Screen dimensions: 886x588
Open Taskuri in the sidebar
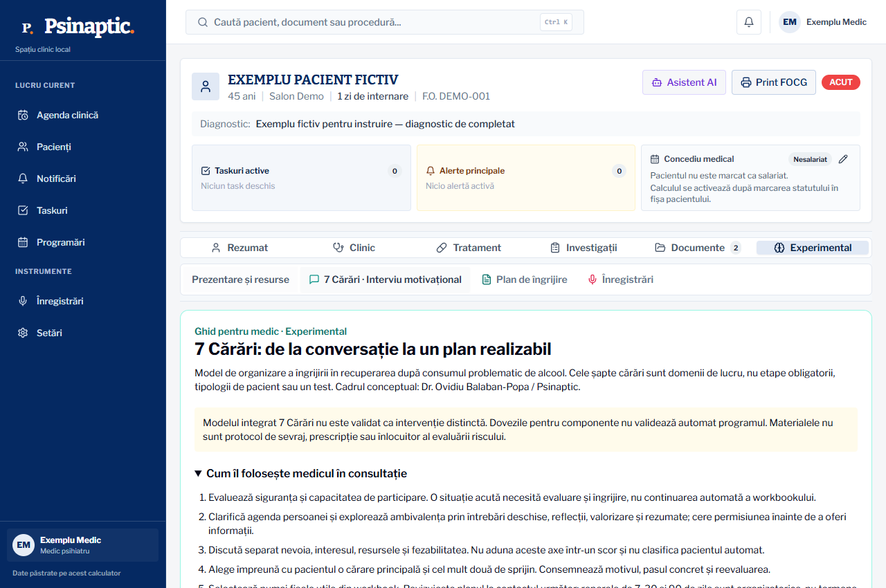83,210
